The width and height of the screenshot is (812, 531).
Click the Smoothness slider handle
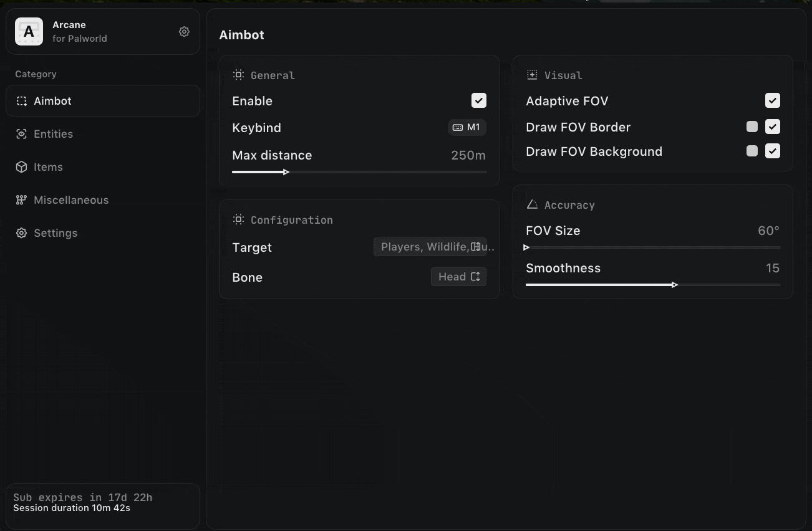(675, 285)
